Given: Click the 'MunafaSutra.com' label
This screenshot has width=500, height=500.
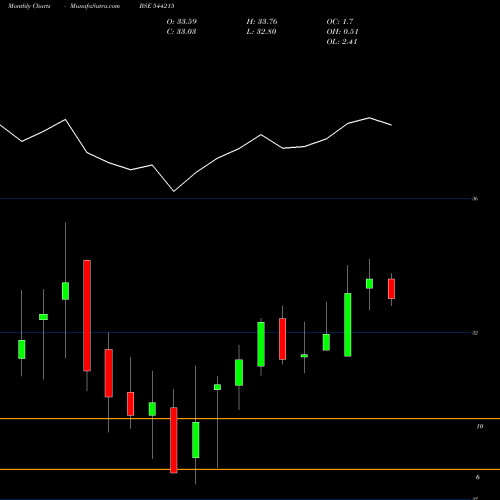Looking at the screenshot, I should click(95, 6).
